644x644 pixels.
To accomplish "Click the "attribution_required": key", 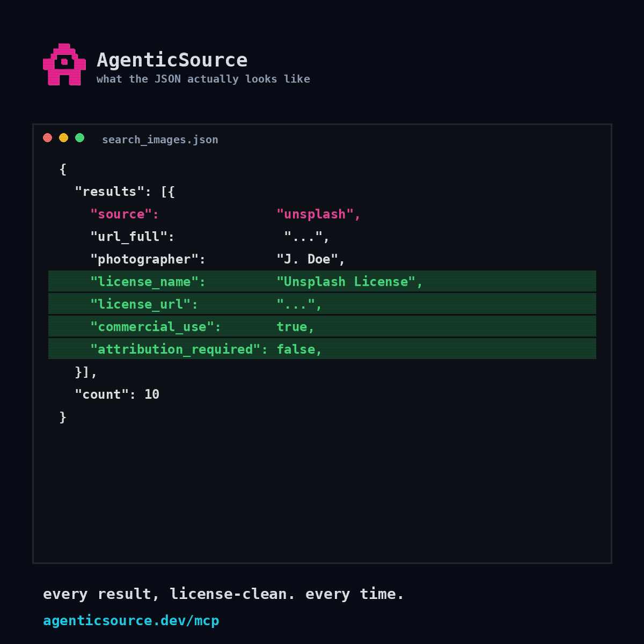I will tap(179, 350).
